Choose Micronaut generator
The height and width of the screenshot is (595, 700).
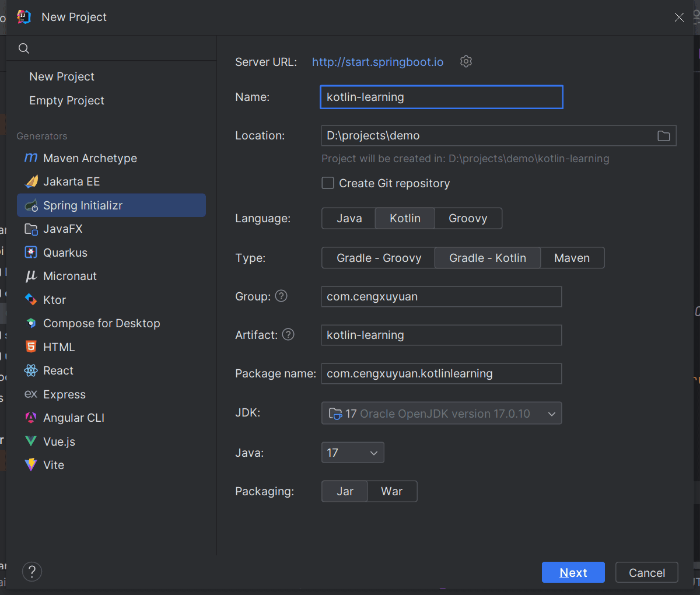111,276
